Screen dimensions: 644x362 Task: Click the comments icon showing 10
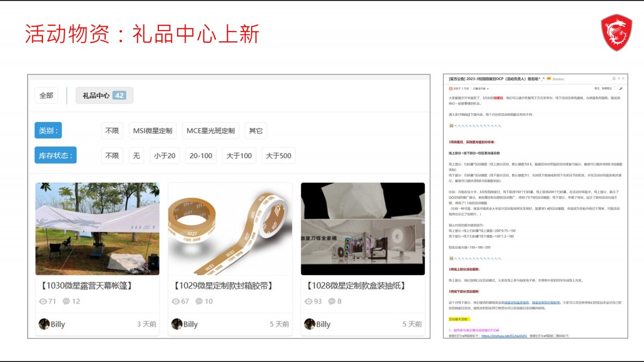click(x=199, y=301)
